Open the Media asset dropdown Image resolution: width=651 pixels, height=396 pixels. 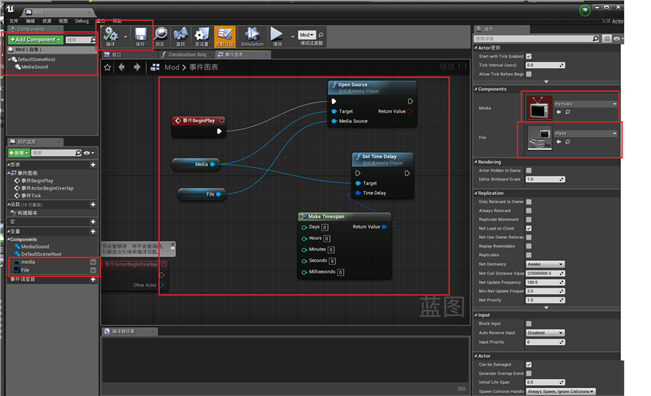click(585, 104)
